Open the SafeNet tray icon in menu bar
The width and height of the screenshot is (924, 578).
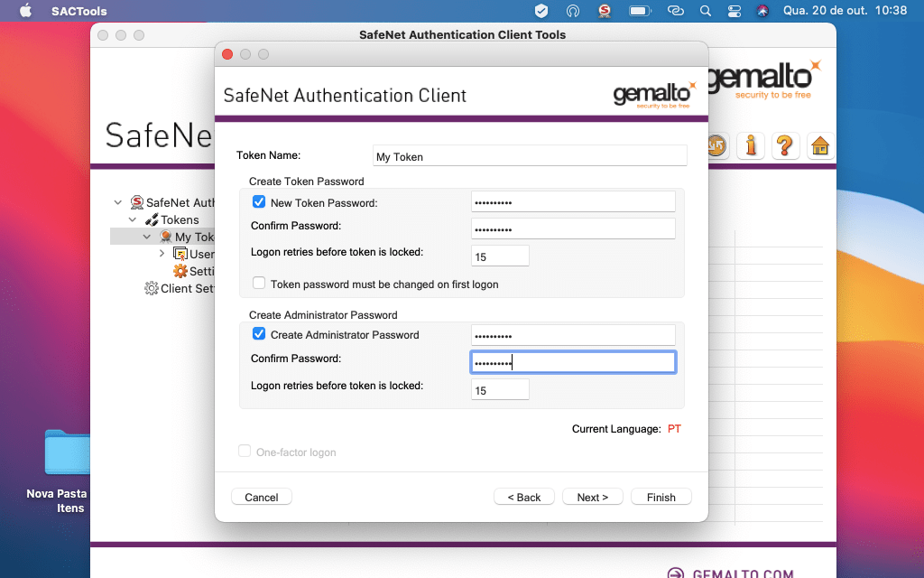pyautogui.click(x=604, y=11)
